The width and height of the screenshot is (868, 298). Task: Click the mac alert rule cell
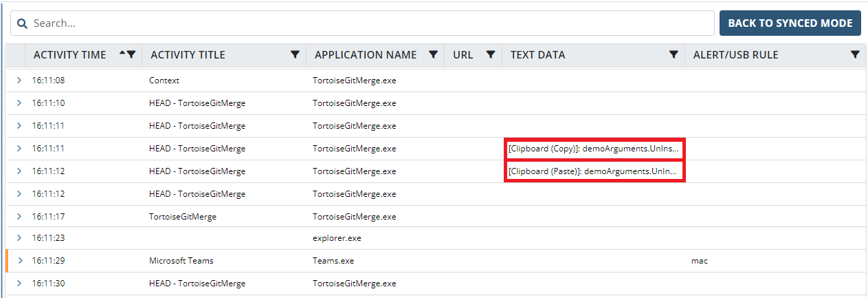coord(700,261)
